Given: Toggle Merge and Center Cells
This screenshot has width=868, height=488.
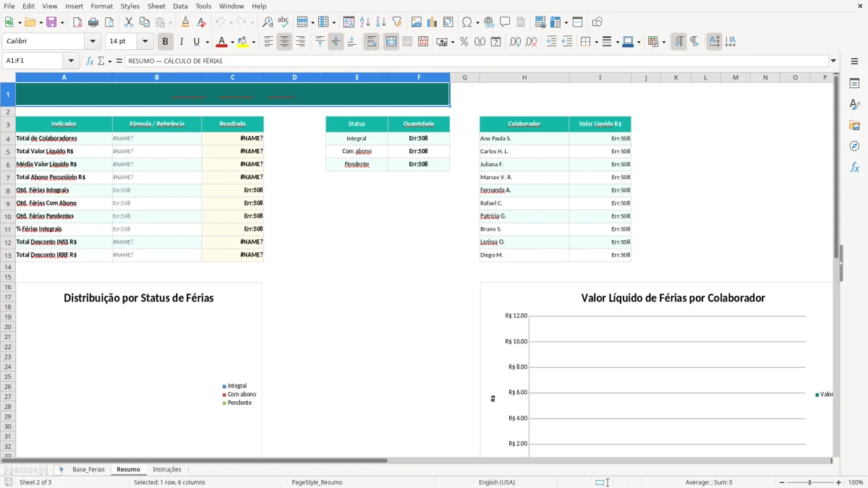Looking at the screenshot, I should (x=391, y=42).
